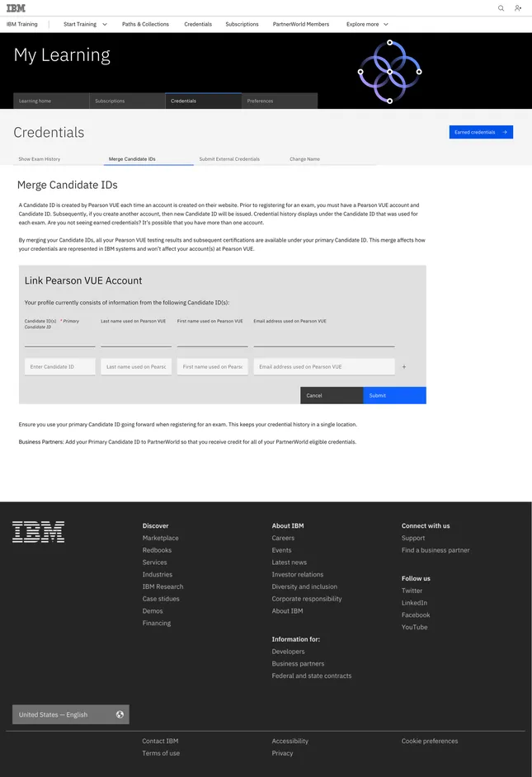Focus Email address used on Pearson VUE input
The height and width of the screenshot is (777, 532).
click(x=324, y=367)
